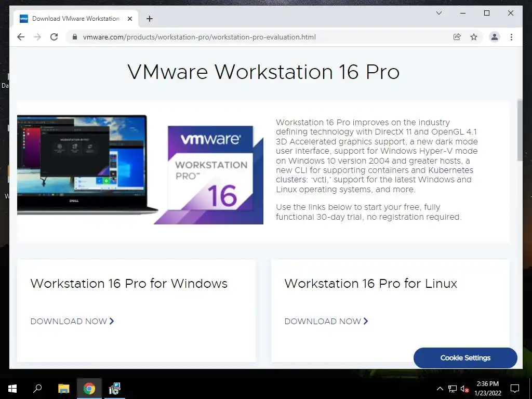Click the padlock site info icon

75,37
